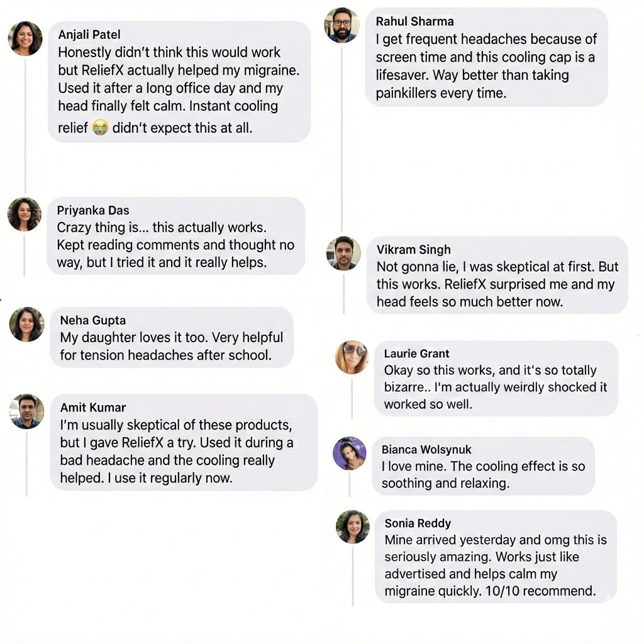
Task: Open Rahul Sharma's profile avatar
Action: (341, 25)
